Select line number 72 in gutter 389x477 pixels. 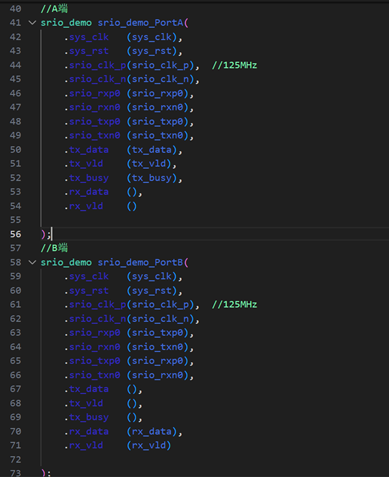15,459
